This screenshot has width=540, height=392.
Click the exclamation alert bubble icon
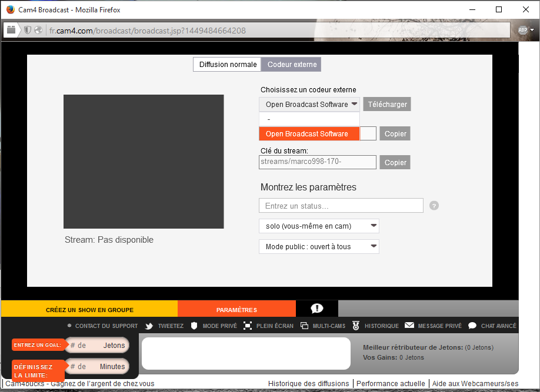[317, 309]
